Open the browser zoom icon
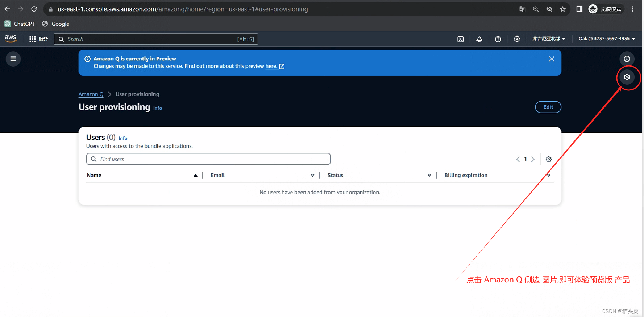The height and width of the screenshot is (317, 644). click(536, 9)
